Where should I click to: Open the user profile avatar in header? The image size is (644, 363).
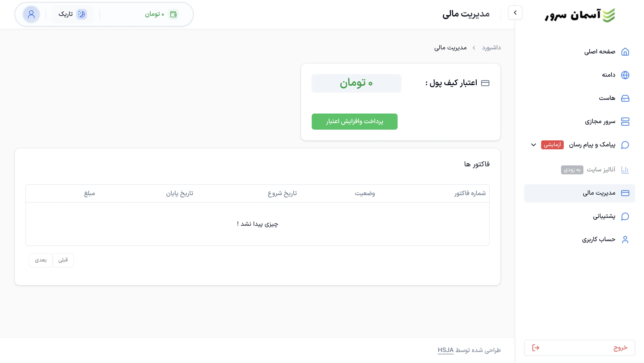pos(31,14)
